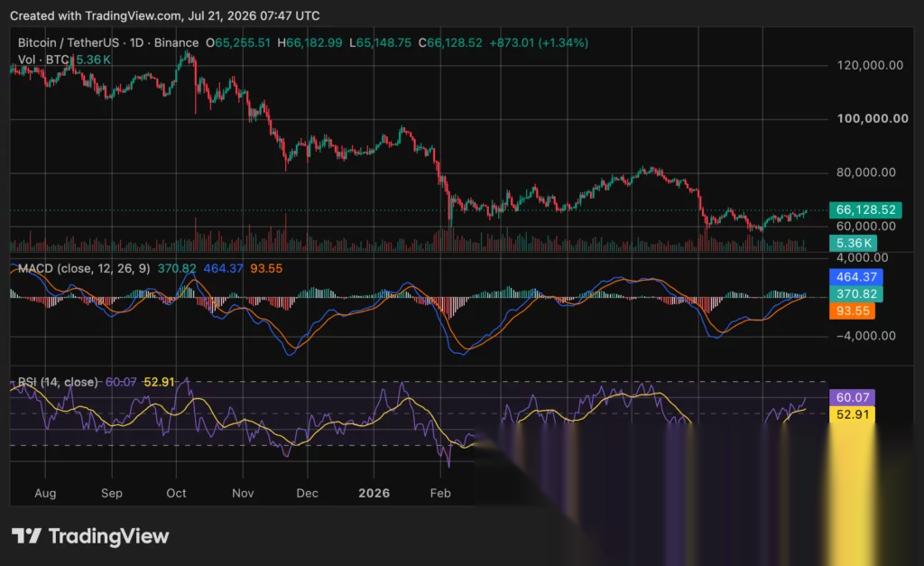Click the Dec time axis label
The height and width of the screenshot is (566, 924).
[x=307, y=493]
